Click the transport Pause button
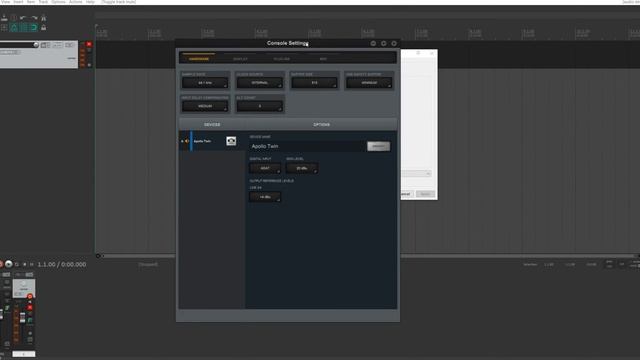Screen dimensions: 640x360 (31, 264)
